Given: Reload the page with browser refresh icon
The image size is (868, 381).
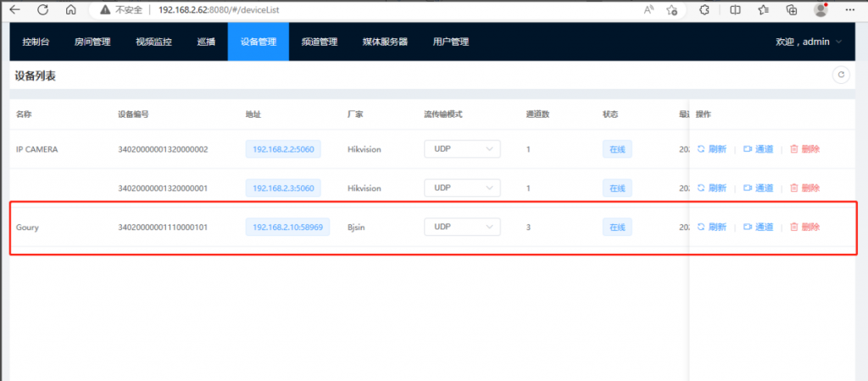Looking at the screenshot, I should [x=44, y=10].
